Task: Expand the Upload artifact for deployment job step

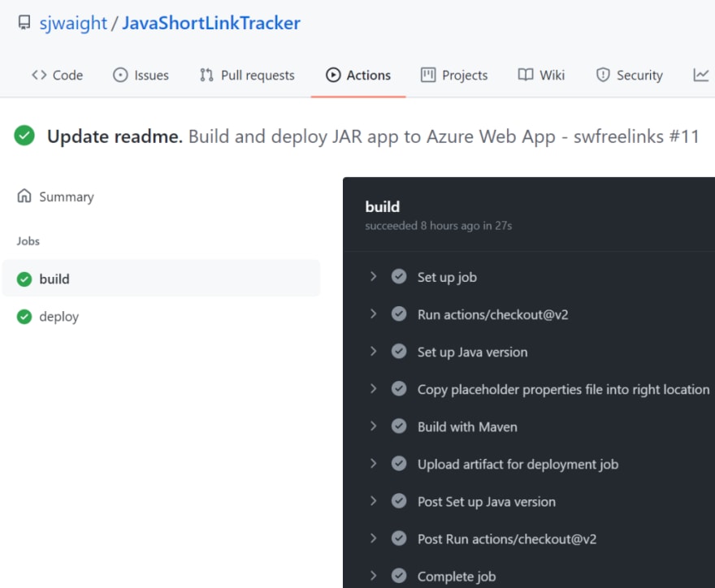Action: click(x=373, y=463)
